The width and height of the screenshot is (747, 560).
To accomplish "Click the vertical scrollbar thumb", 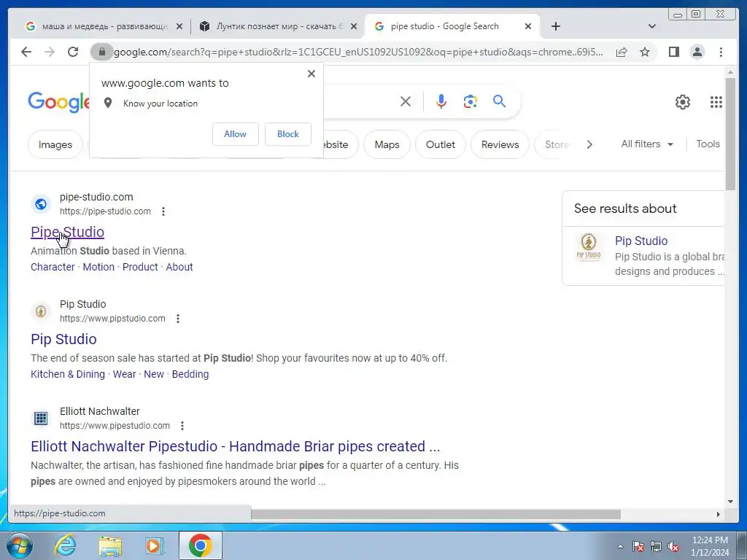I will (730, 133).
